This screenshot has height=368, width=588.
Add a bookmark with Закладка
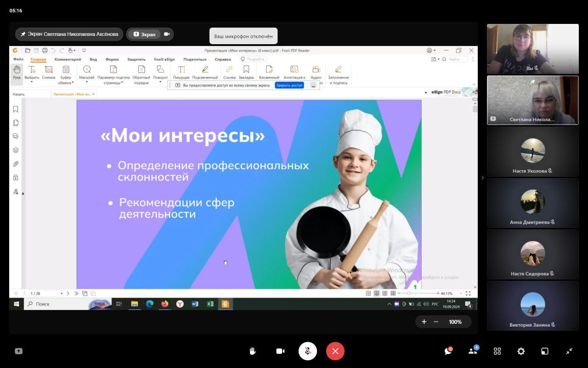tap(246, 73)
